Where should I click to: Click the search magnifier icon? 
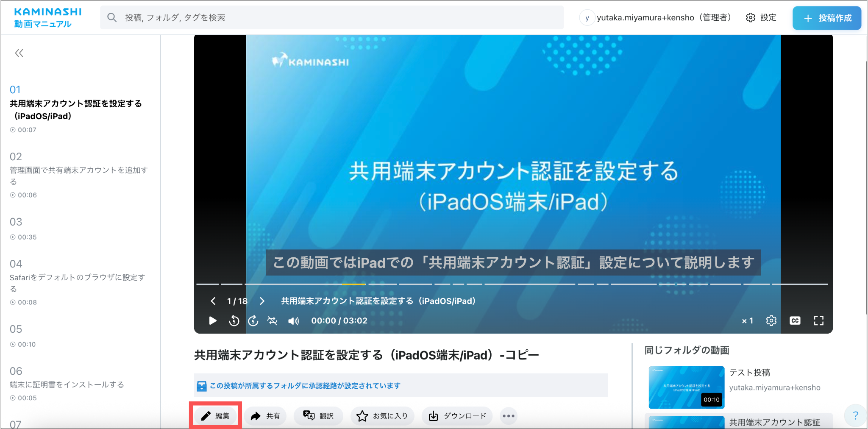[112, 17]
